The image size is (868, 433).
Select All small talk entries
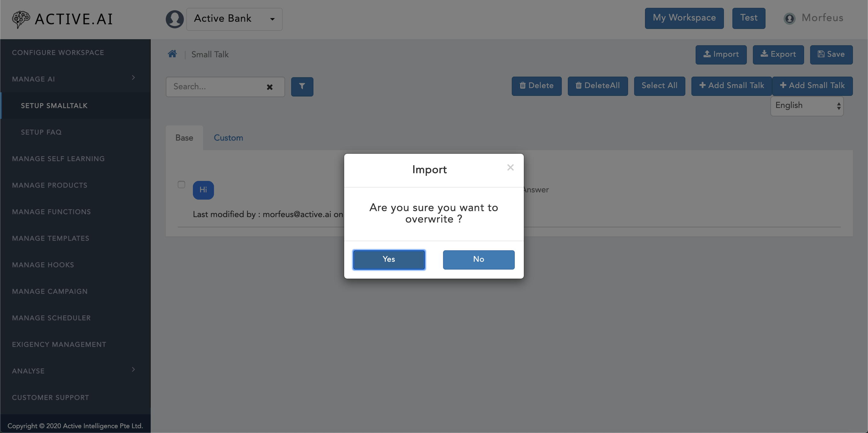[659, 86]
